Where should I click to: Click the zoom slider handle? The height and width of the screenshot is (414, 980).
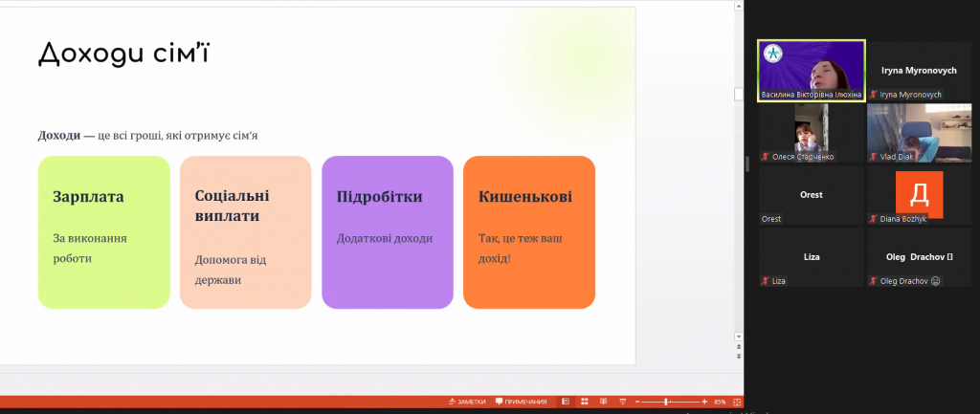pyautogui.click(x=667, y=402)
